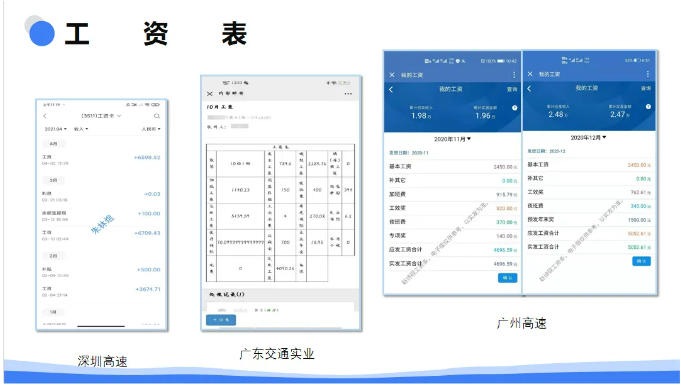
Task: Close the middle phone's page with X
Action: click(210, 94)
